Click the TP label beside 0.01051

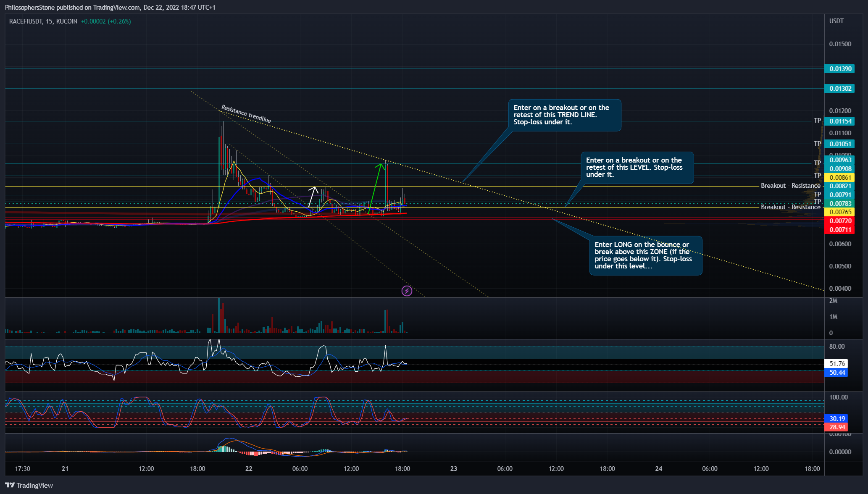pos(817,144)
